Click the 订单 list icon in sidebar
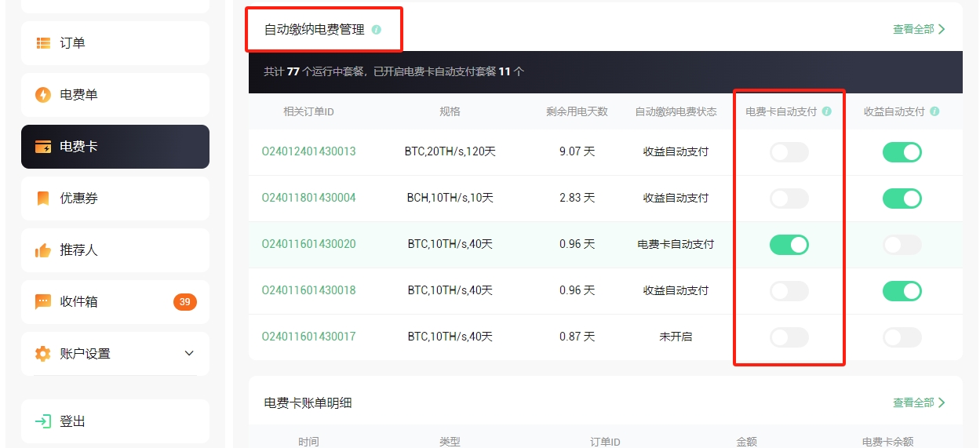 (43, 43)
